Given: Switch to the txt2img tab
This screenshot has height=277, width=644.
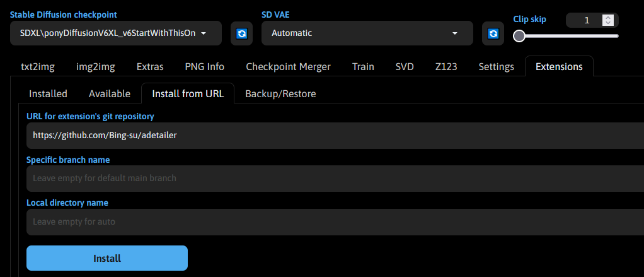Looking at the screenshot, I should coord(38,67).
